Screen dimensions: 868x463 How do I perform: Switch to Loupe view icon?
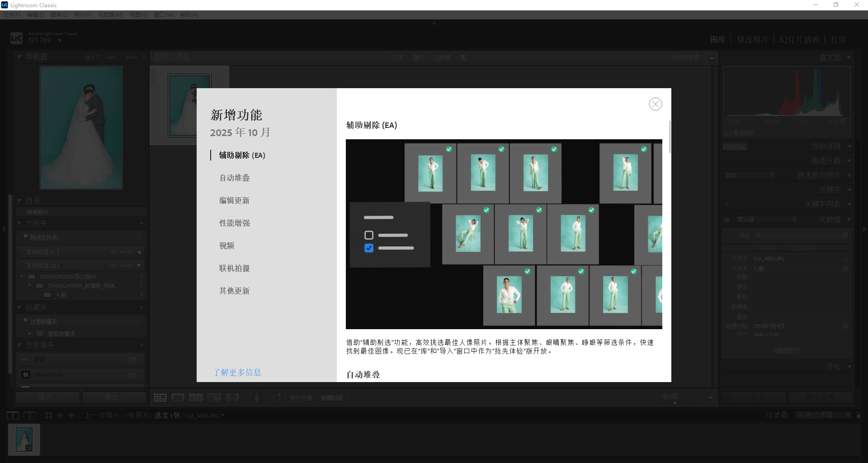click(178, 398)
